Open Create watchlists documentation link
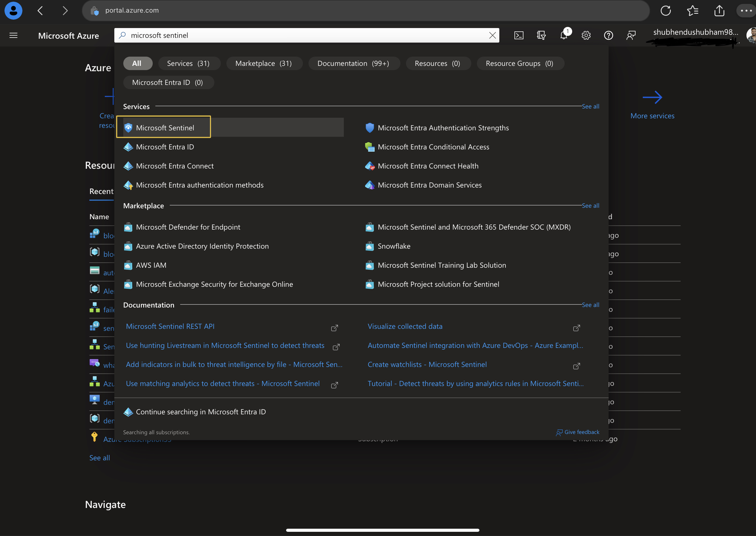Image resolution: width=756 pixels, height=536 pixels. point(427,365)
